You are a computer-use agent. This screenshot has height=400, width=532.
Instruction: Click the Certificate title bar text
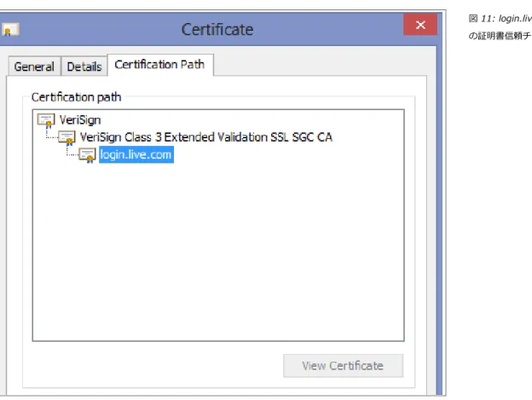(x=217, y=30)
